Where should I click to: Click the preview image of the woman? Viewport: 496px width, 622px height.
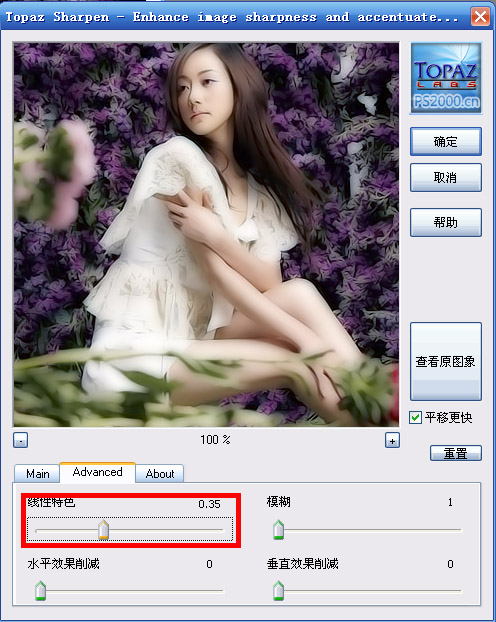click(206, 234)
